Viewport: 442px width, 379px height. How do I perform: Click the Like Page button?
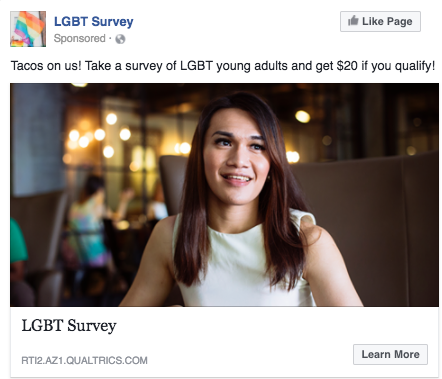380,21
